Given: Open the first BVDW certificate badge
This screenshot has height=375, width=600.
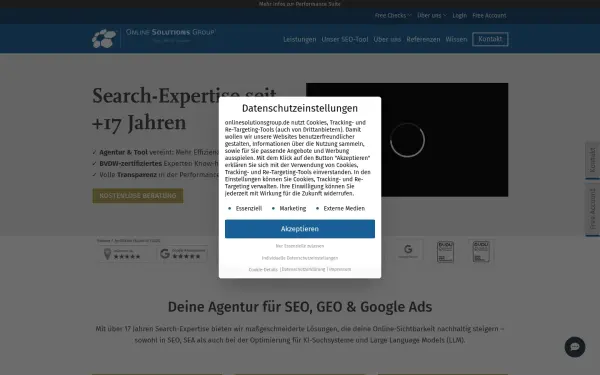Looking at the screenshot, I should [445, 251].
